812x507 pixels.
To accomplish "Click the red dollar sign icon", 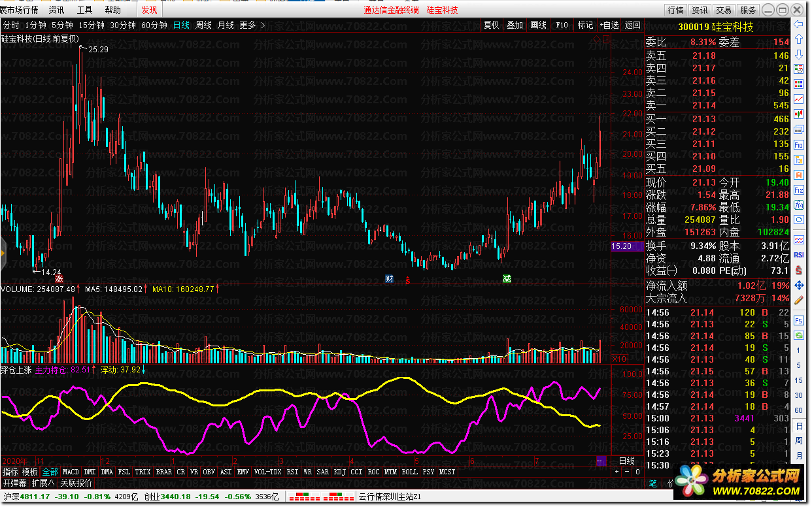I will pos(798,270).
